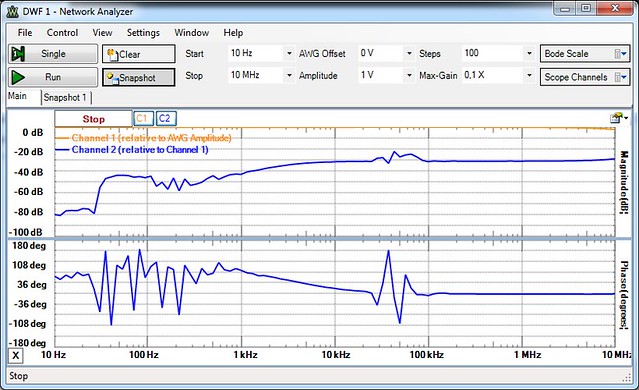Open the Max-Gain dropdown
Viewport: 639px width, 390px height.
click(x=529, y=75)
